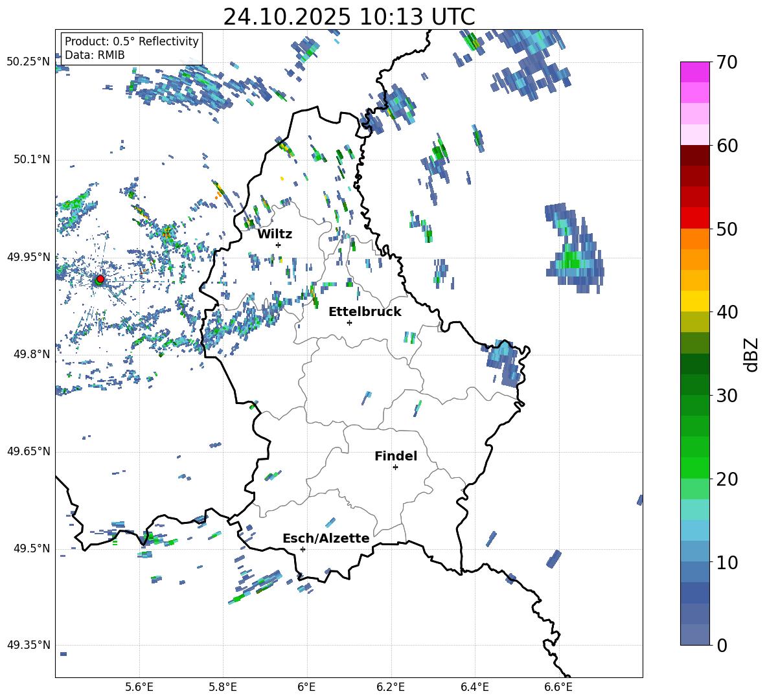Screen dimensions: 767x700
Task: Select the Wiltz city label
Action: point(275,234)
